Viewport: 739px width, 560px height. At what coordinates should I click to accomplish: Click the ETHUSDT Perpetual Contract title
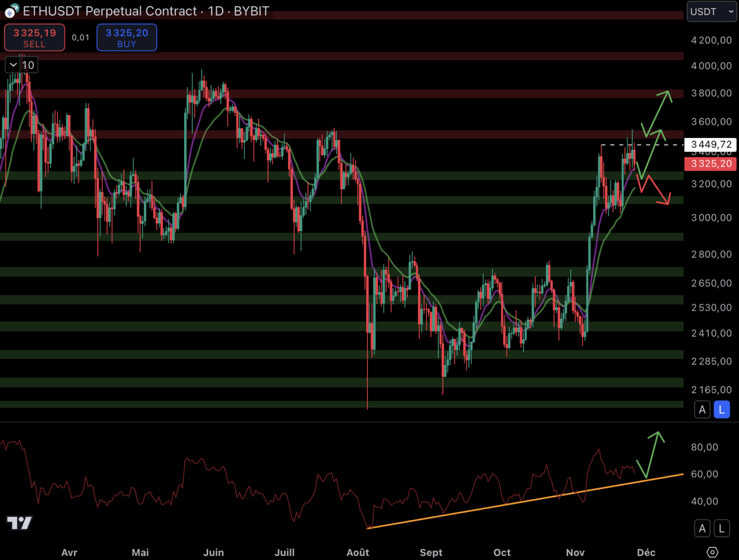pos(110,11)
